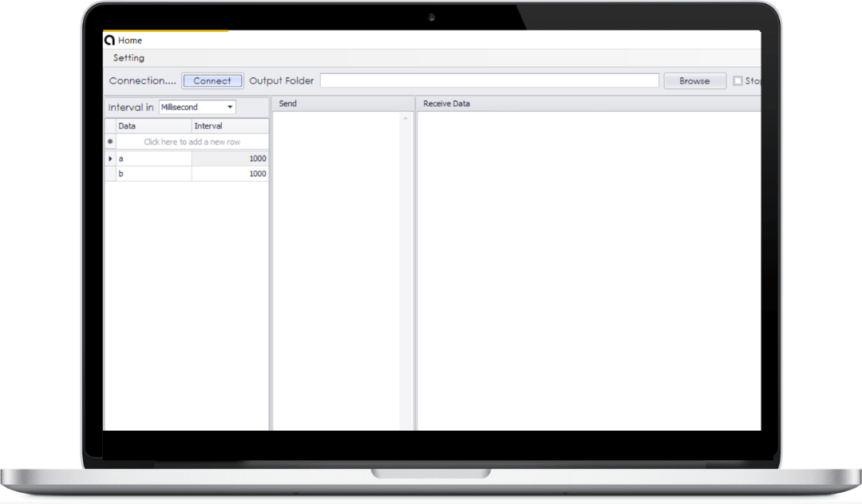Click the arrow indicator for row a
The height and width of the screenshot is (504, 862).
tap(110, 159)
